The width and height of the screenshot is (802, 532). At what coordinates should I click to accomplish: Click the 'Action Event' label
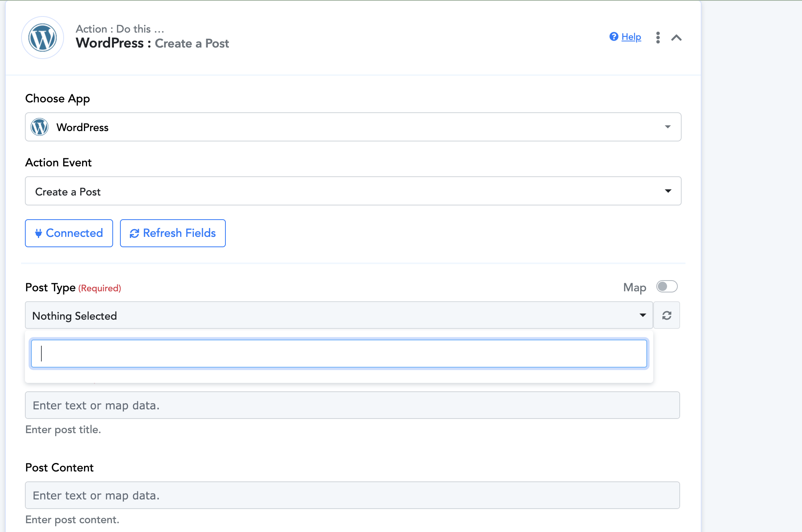[x=58, y=163]
